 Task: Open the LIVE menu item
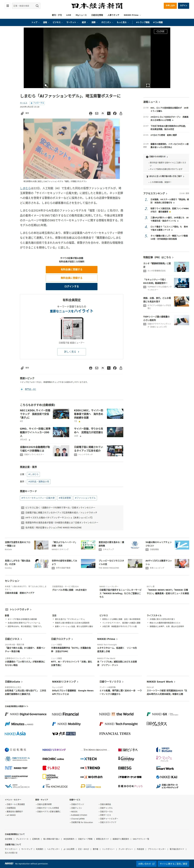pos(69,15)
